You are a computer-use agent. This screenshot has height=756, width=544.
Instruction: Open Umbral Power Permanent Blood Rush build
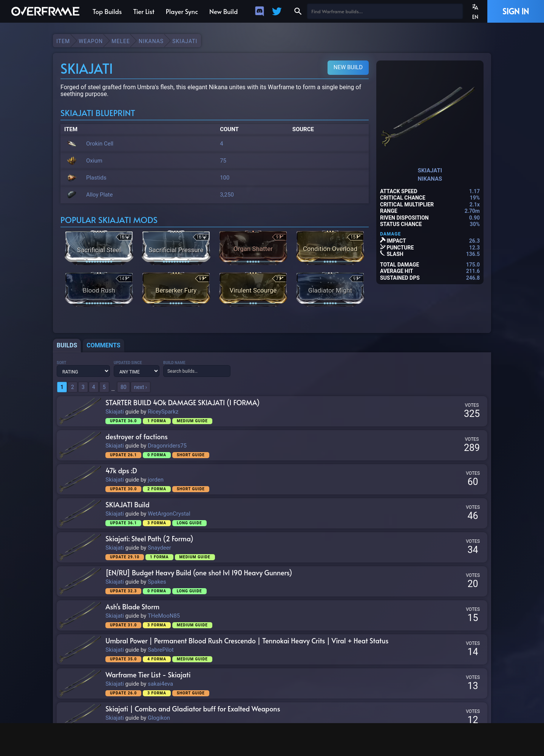[247, 641]
